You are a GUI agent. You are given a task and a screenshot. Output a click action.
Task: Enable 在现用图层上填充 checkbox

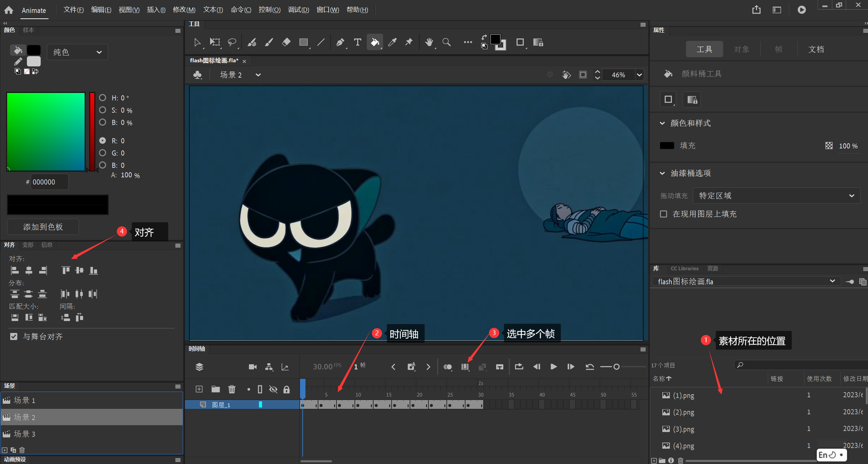pyautogui.click(x=663, y=214)
